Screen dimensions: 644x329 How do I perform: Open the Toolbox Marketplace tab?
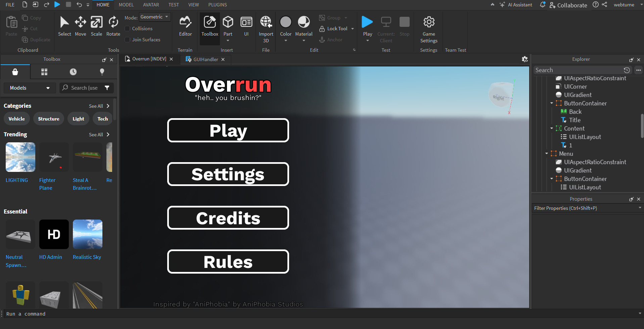pos(15,72)
